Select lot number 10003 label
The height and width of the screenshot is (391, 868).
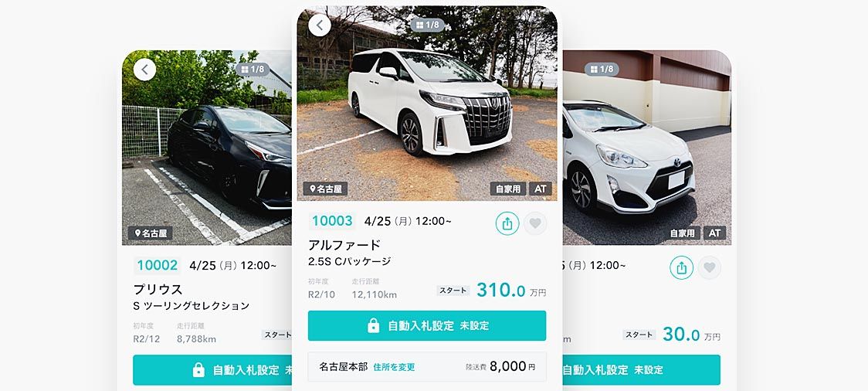pyautogui.click(x=332, y=221)
